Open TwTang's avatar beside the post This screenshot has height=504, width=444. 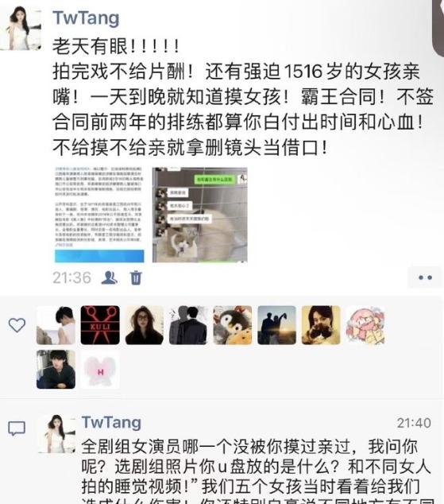click(x=21, y=29)
